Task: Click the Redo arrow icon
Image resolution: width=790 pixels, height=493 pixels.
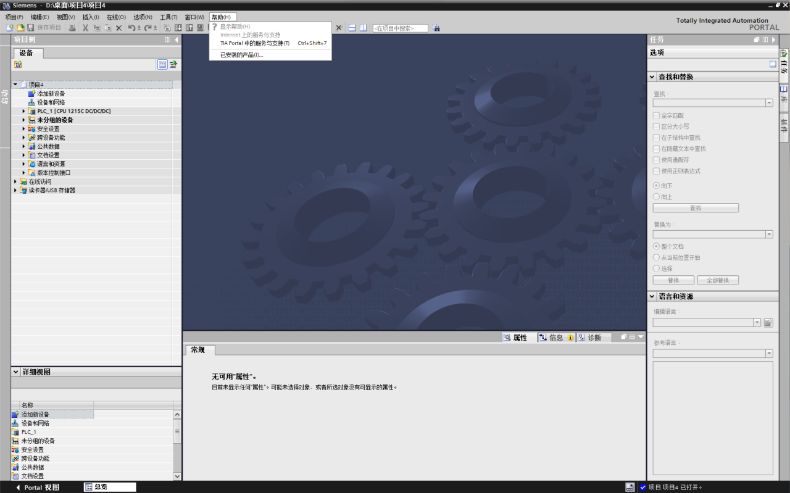Action: click(148, 28)
